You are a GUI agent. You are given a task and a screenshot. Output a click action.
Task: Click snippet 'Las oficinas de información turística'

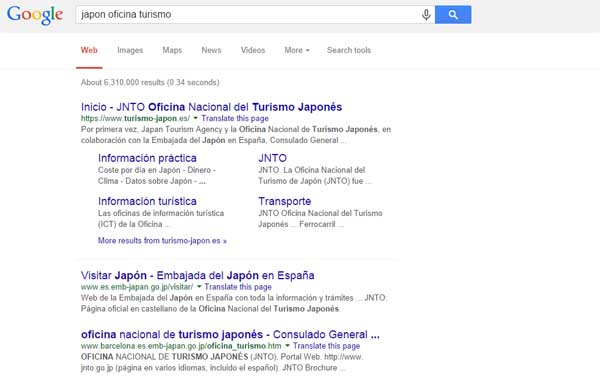pyautogui.click(x=161, y=213)
